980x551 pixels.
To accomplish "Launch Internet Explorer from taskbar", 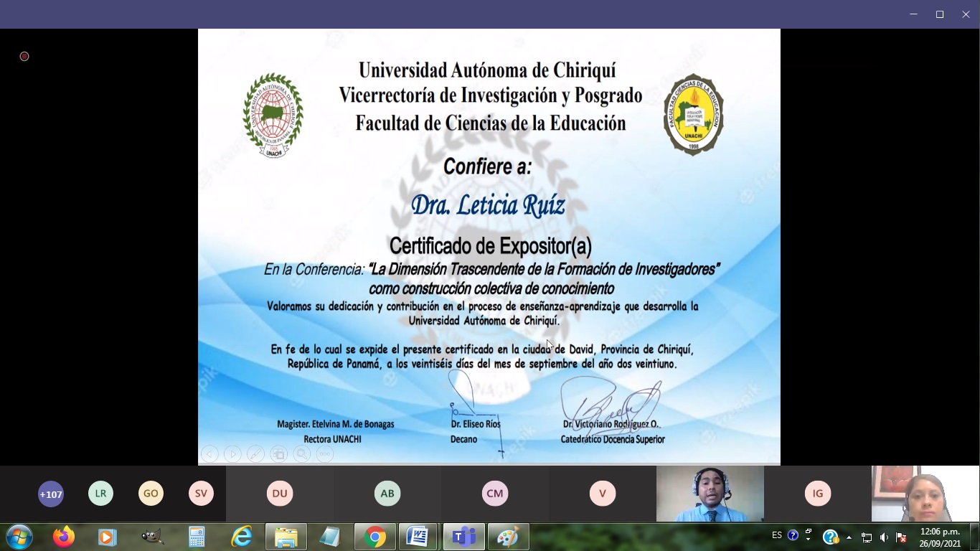I will point(241,537).
